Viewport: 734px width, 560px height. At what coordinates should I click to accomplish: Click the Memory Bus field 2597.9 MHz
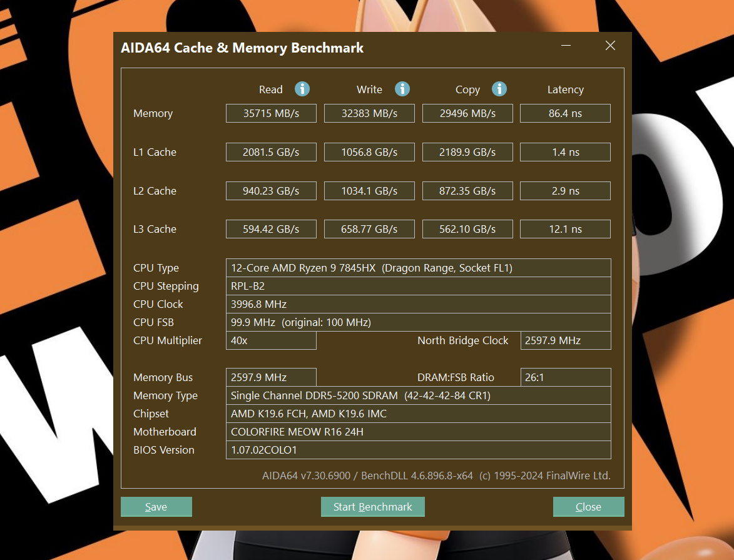(271, 377)
